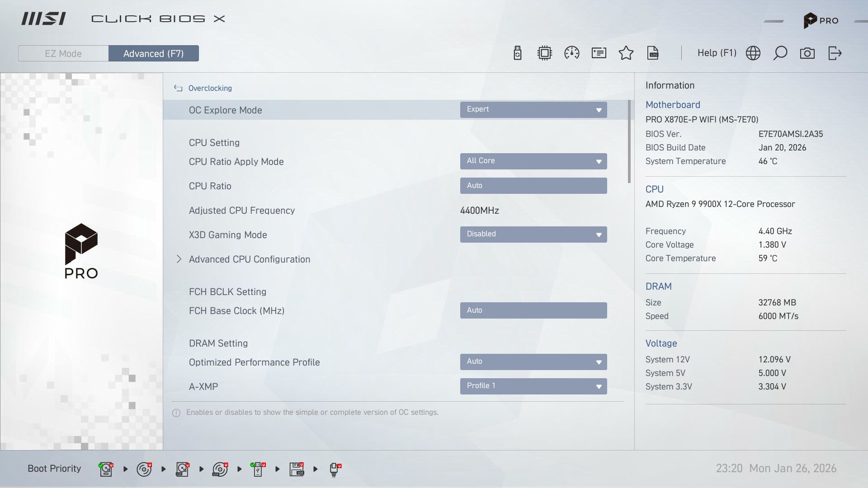Open BIOS search magnifier icon
Viewport: 868px width, 488px height.
pyautogui.click(x=780, y=53)
